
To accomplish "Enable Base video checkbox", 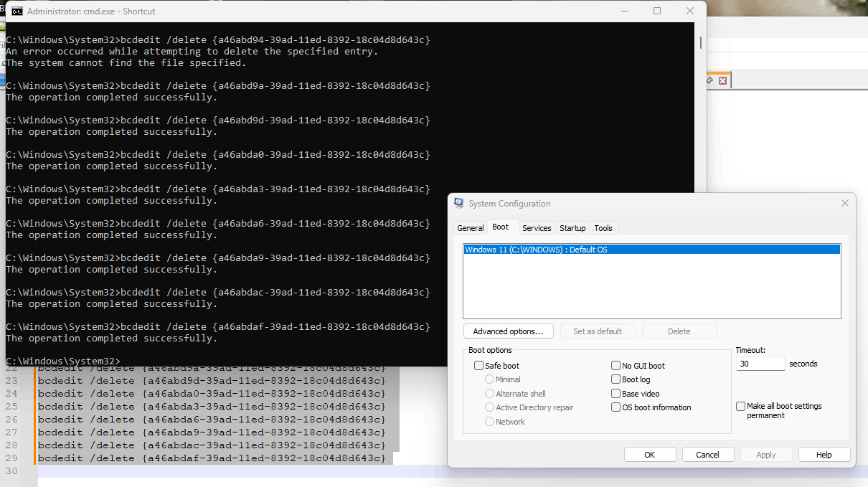I will [615, 394].
